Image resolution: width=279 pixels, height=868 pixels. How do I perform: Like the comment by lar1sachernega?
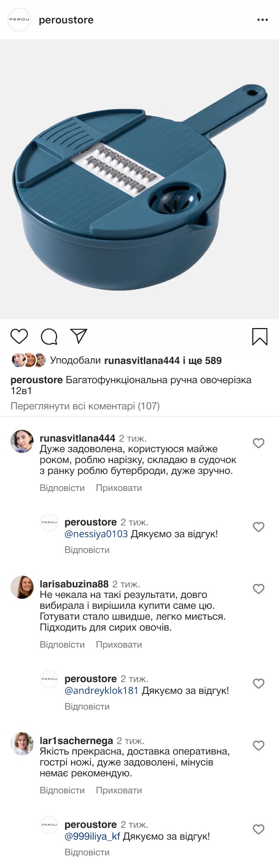(x=259, y=746)
